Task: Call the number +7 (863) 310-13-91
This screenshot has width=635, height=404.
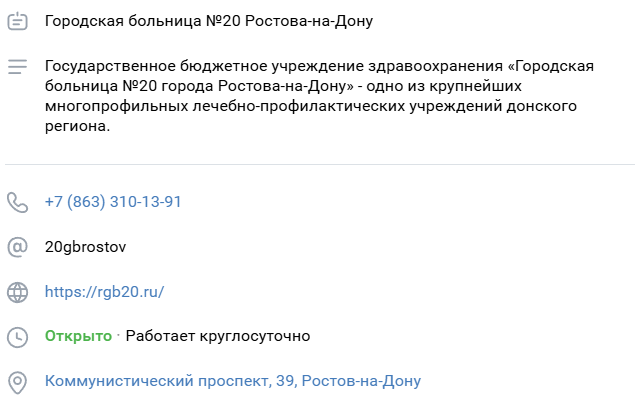Action: (x=113, y=202)
